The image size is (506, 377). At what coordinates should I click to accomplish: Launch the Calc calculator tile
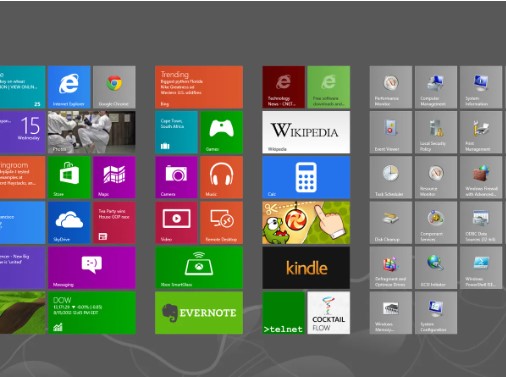pos(306,177)
